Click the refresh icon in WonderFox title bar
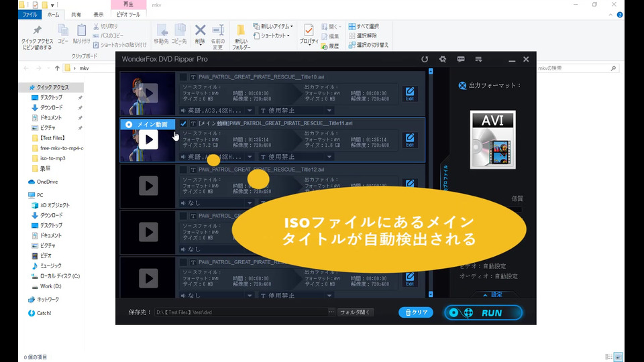The image size is (644, 362). [x=425, y=59]
